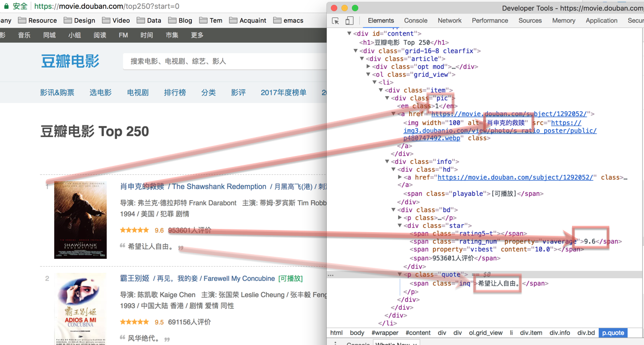
Task: Open the 更多 menu in Douban top nav
Action: tap(197, 35)
